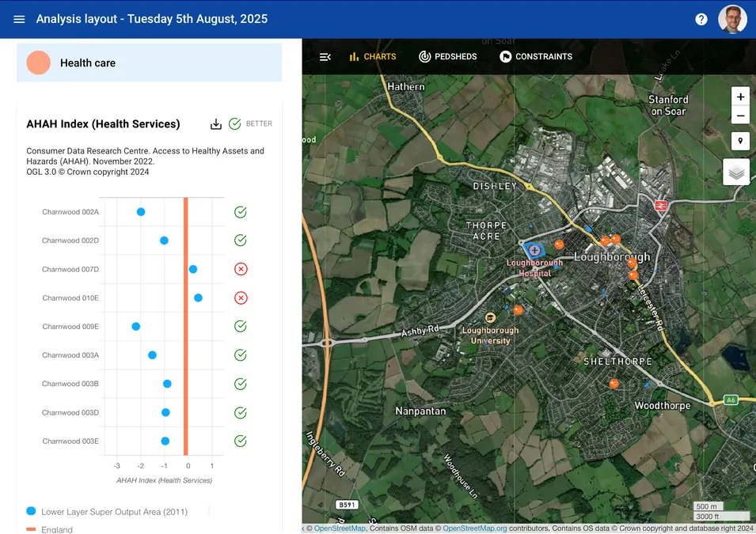The width and height of the screenshot is (756, 534).
Task: Zoom in on the map
Action: (x=740, y=97)
